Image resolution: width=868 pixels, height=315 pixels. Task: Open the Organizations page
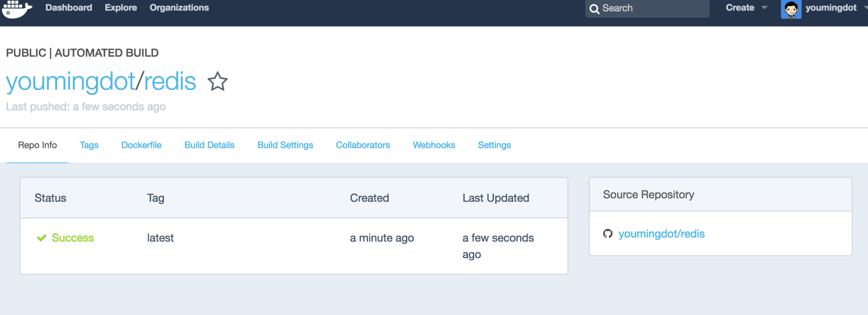[179, 8]
